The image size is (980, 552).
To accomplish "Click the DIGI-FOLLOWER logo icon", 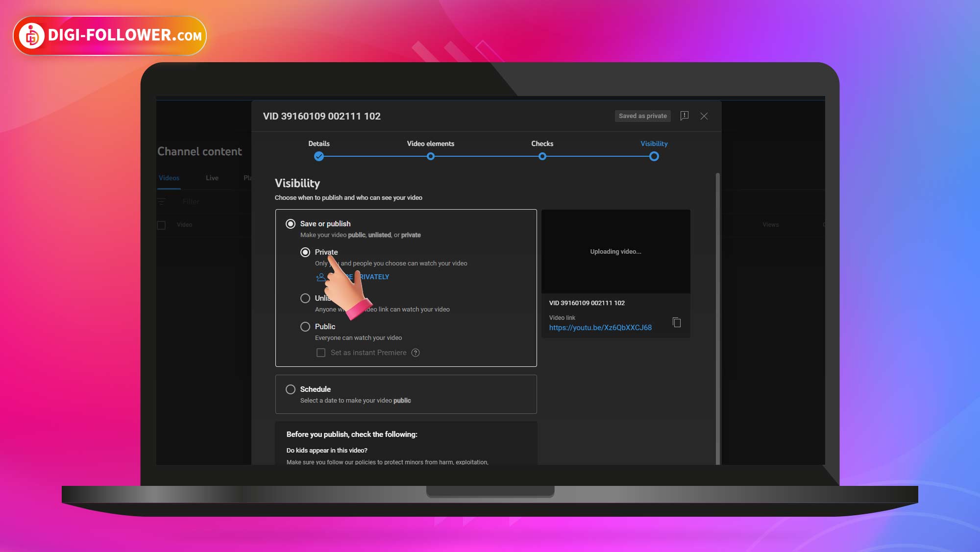I will pos(32,36).
